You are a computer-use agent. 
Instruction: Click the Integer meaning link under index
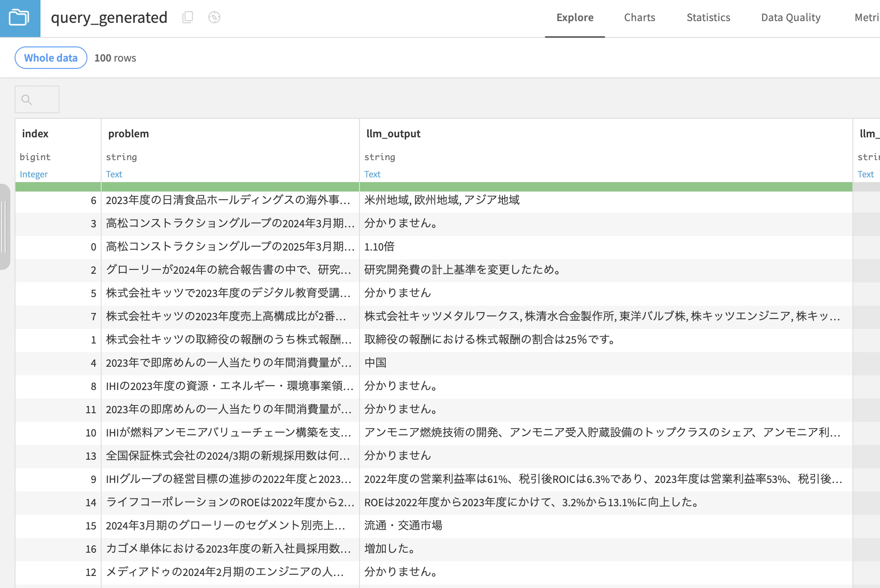[34, 174]
